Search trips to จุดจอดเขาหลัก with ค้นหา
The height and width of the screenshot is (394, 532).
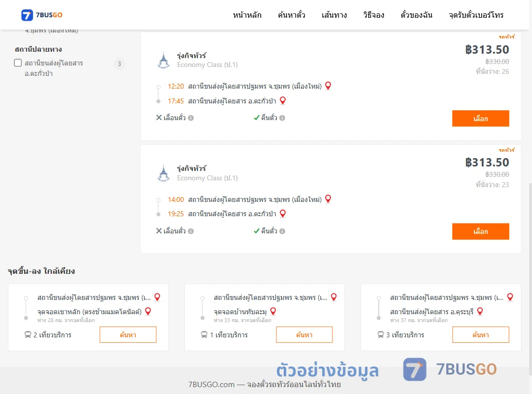pos(128,335)
